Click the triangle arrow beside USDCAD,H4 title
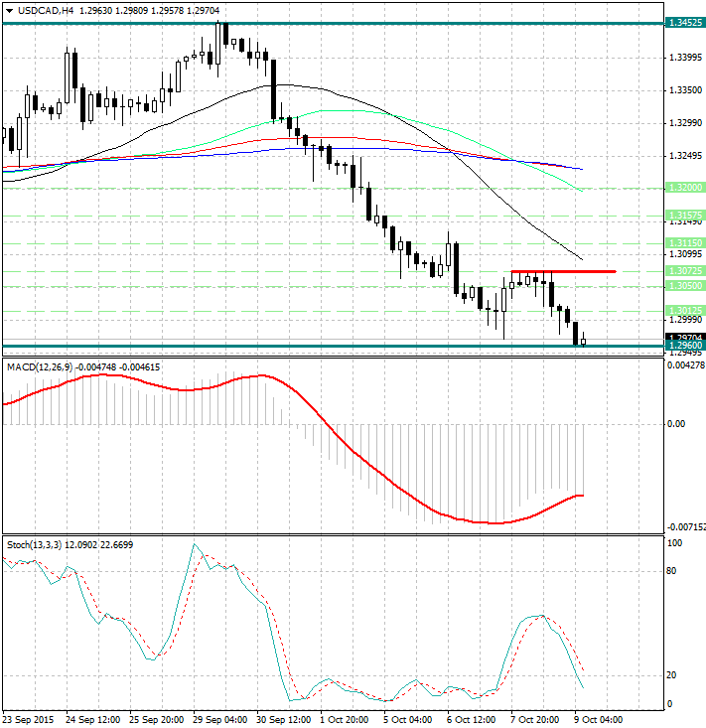The height and width of the screenshot is (728, 706). [9, 10]
